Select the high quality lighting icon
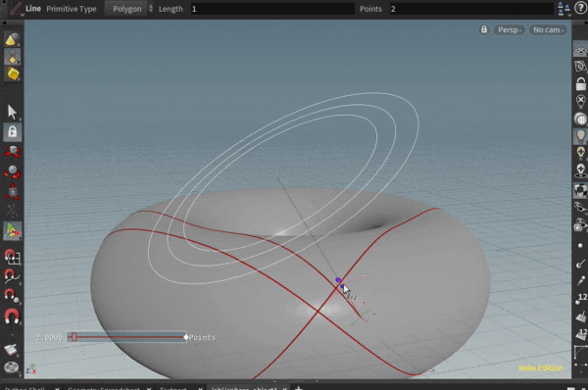 pos(580,153)
